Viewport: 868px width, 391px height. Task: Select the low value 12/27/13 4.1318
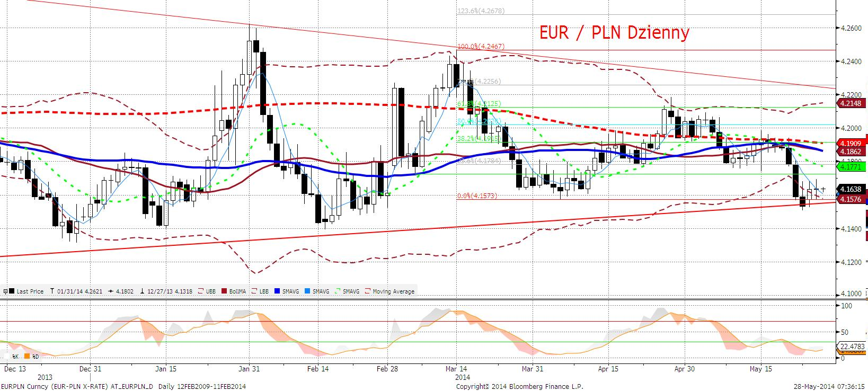point(170,291)
